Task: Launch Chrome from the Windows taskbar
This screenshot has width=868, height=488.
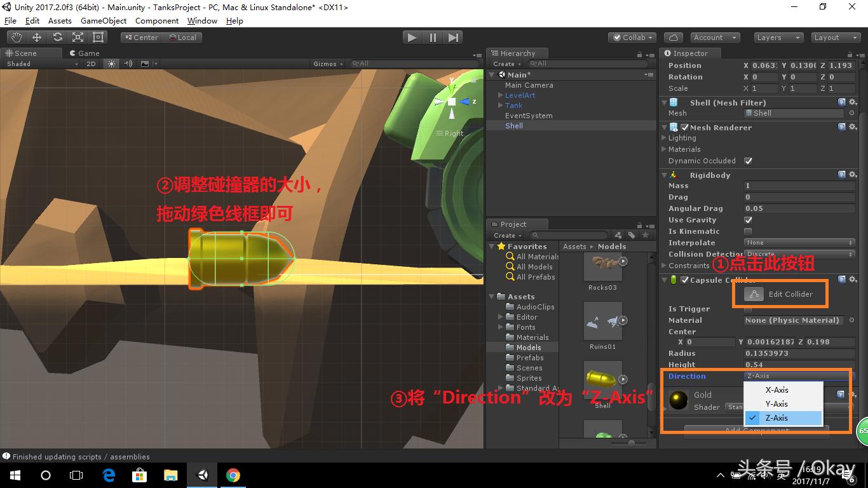Action: [x=233, y=474]
